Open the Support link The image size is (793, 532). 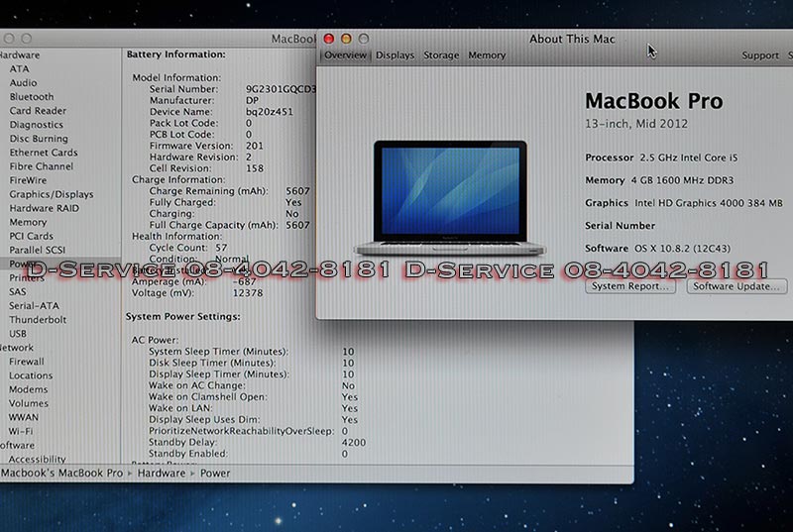pos(760,55)
